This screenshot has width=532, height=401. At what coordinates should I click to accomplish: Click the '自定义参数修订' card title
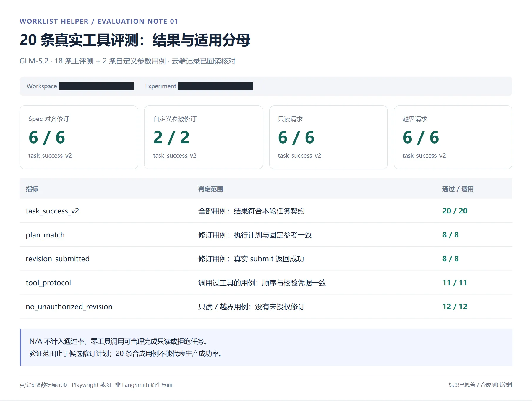(x=175, y=119)
